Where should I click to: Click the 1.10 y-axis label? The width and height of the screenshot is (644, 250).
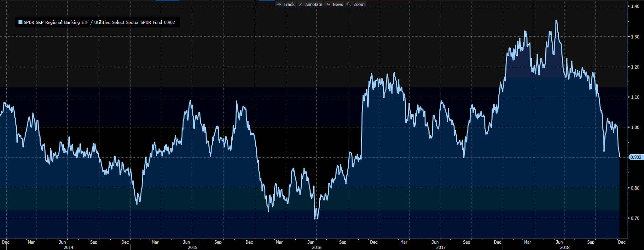pos(635,97)
